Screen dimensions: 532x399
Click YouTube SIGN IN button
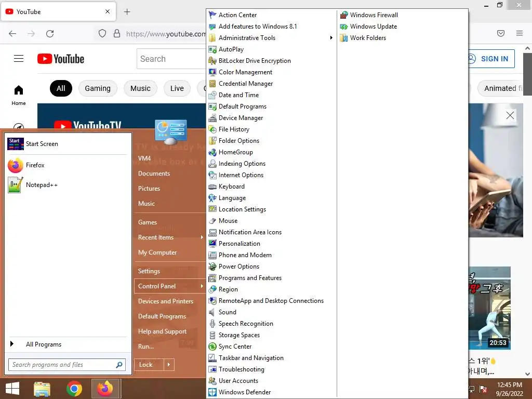[x=491, y=59]
